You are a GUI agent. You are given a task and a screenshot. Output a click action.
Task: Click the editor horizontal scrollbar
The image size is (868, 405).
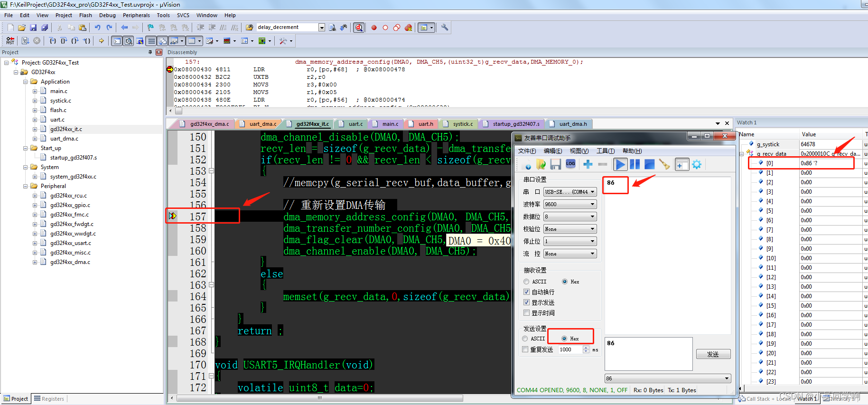pyautogui.click(x=319, y=398)
